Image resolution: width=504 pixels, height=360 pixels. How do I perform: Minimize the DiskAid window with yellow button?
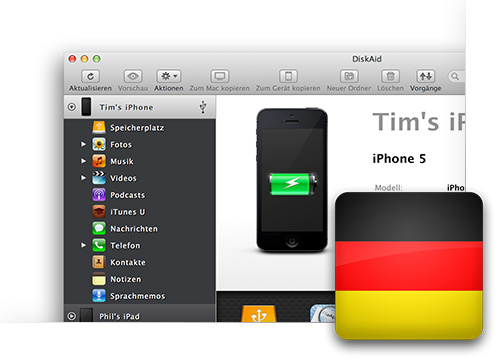click(85, 59)
